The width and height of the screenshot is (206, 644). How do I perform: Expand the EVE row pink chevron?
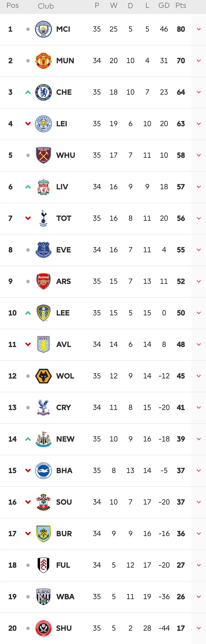tap(199, 250)
